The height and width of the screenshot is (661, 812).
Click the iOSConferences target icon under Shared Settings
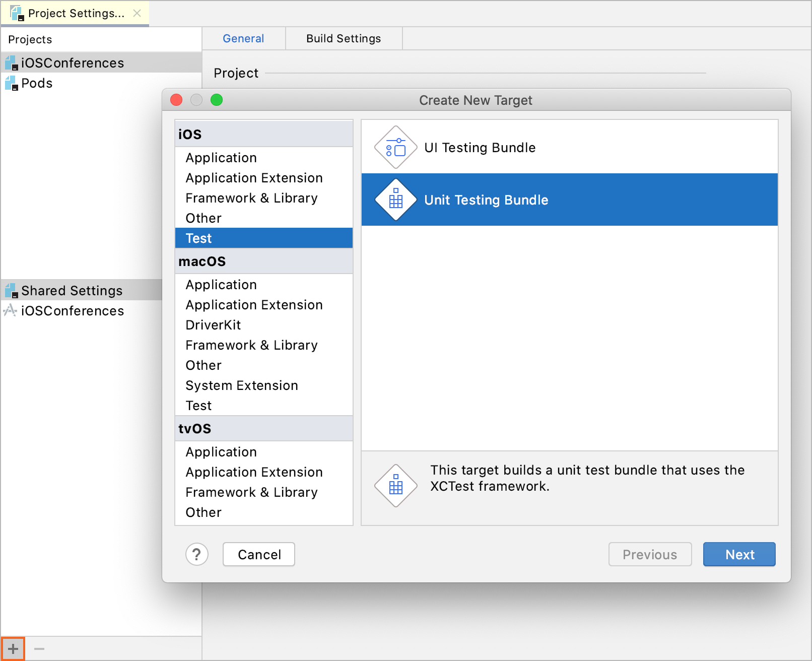10,310
